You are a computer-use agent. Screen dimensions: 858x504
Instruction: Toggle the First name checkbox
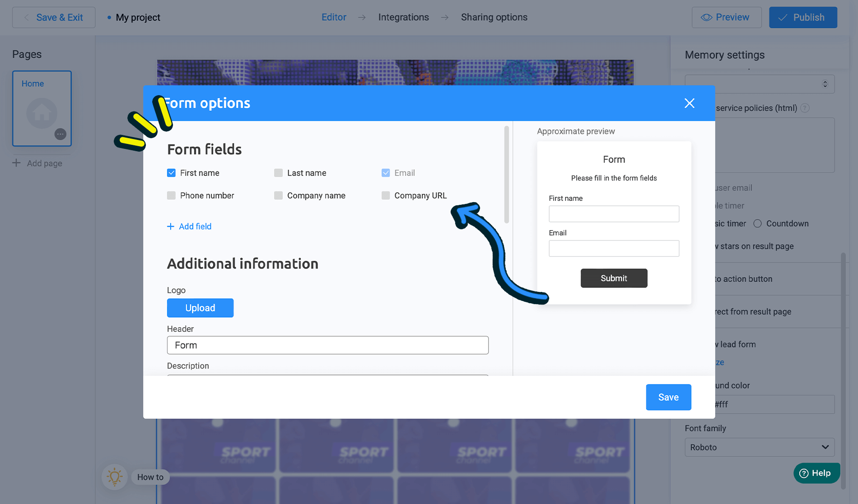click(171, 173)
